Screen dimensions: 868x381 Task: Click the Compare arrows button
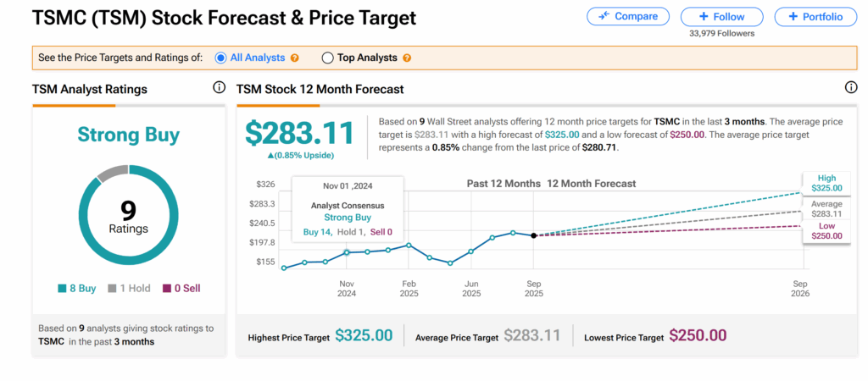point(627,16)
